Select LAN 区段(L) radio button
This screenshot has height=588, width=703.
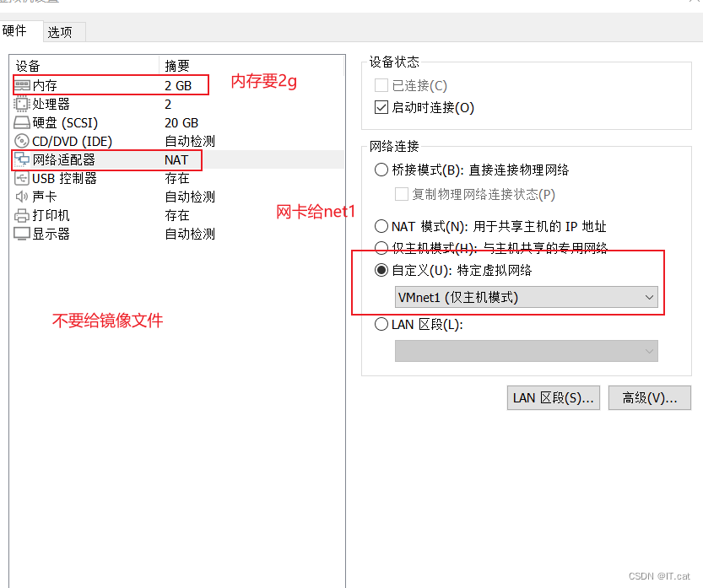[381, 324]
